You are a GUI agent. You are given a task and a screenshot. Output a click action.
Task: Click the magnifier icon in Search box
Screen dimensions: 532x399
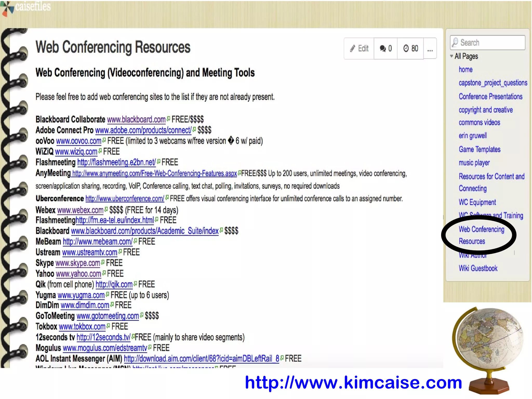point(455,42)
